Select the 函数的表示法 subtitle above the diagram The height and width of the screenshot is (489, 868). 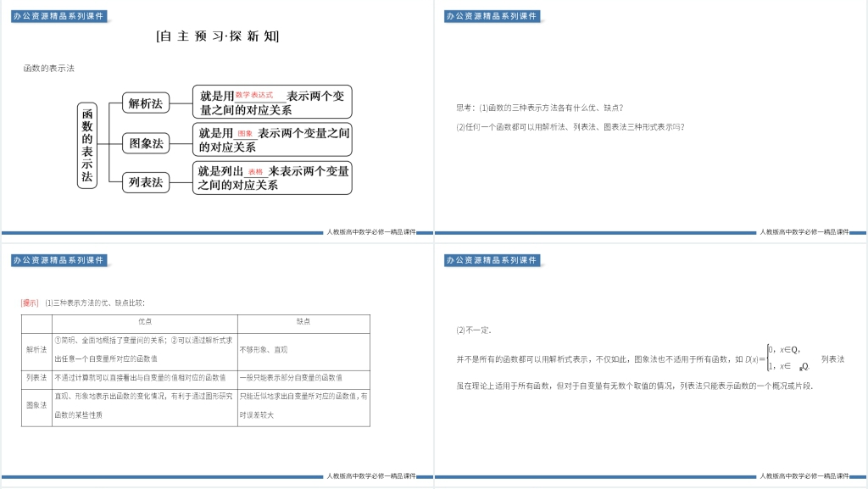(x=48, y=69)
